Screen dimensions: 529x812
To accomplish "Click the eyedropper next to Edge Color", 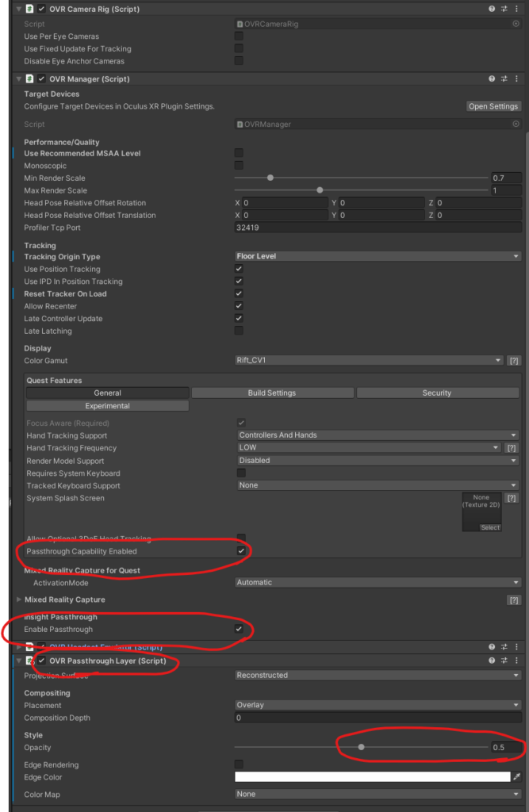I will tap(516, 778).
